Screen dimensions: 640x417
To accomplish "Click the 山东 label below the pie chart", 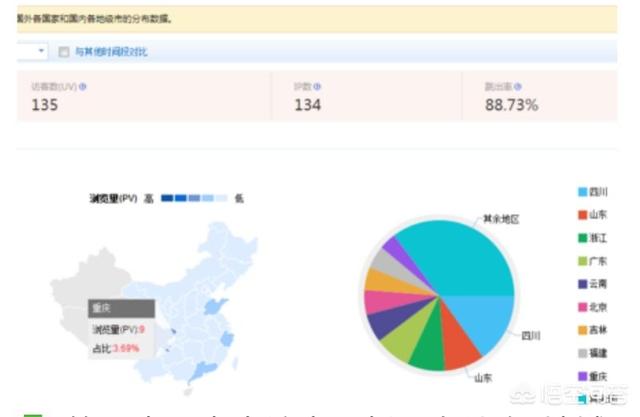I will click(483, 378).
